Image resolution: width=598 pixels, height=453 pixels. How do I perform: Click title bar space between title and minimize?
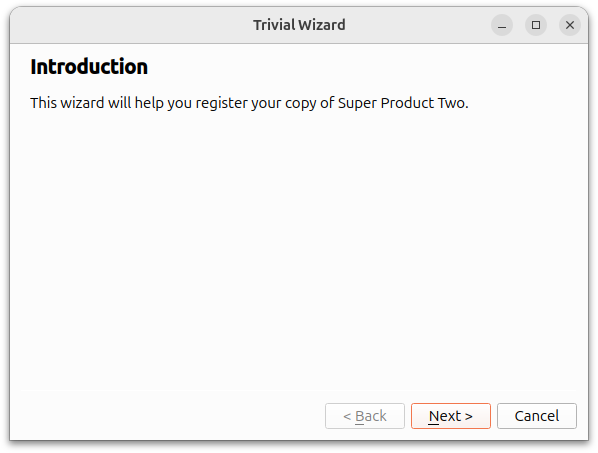[x=418, y=25]
